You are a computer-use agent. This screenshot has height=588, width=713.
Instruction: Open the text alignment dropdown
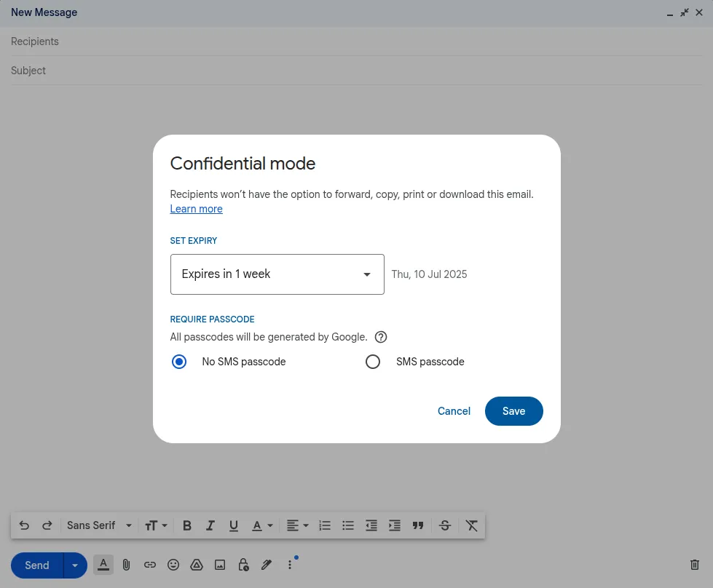[x=297, y=525]
